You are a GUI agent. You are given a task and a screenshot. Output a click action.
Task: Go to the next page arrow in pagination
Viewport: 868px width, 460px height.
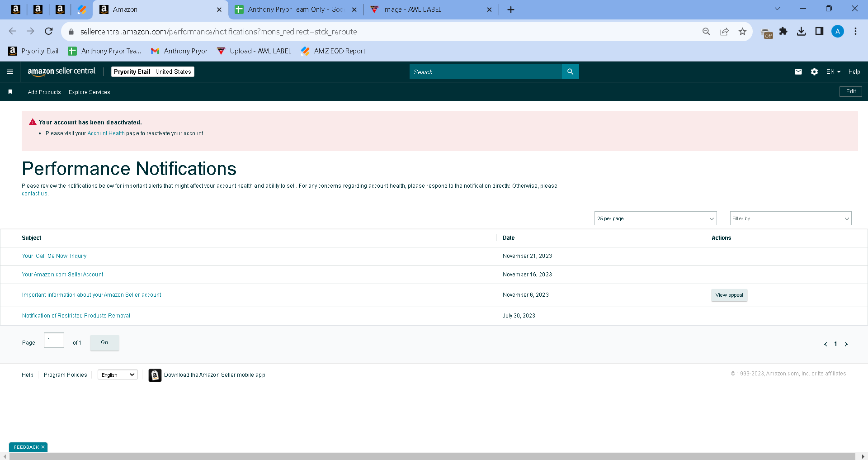(846, 344)
